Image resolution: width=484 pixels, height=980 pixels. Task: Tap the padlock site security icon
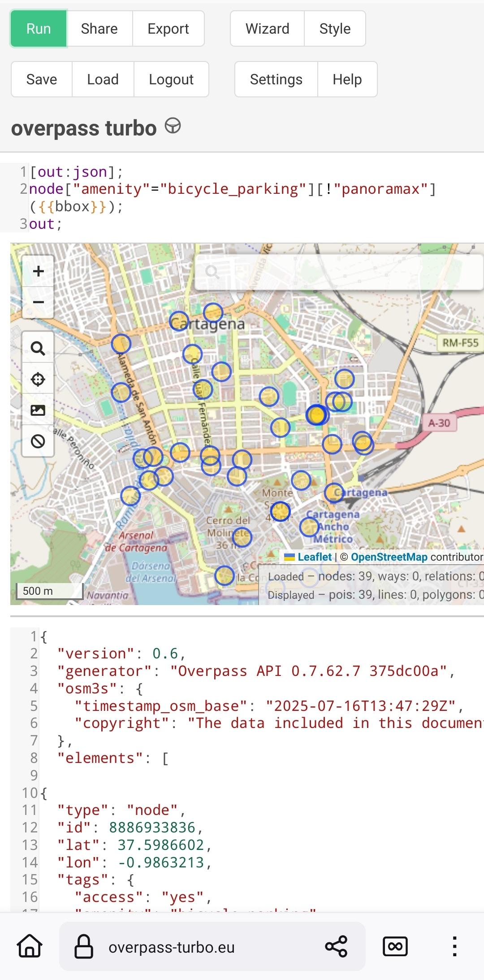coord(84,947)
